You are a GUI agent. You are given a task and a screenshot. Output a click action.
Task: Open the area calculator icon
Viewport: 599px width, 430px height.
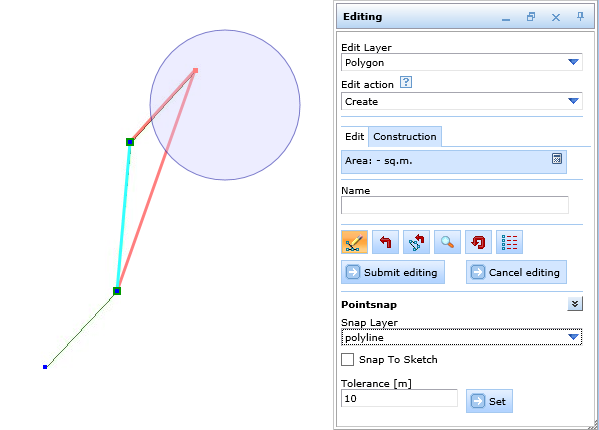tap(557, 158)
